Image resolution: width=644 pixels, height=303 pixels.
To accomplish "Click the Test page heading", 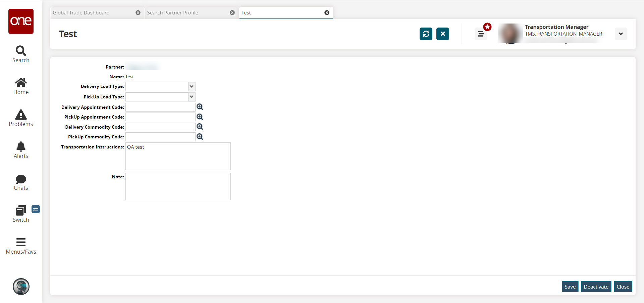I will tap(68, 34).
